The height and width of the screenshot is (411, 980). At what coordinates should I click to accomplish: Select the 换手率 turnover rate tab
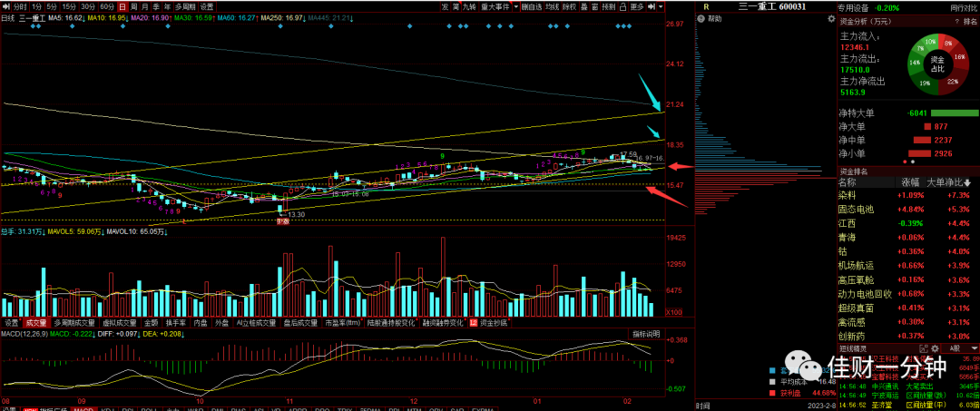pos(176,324)
